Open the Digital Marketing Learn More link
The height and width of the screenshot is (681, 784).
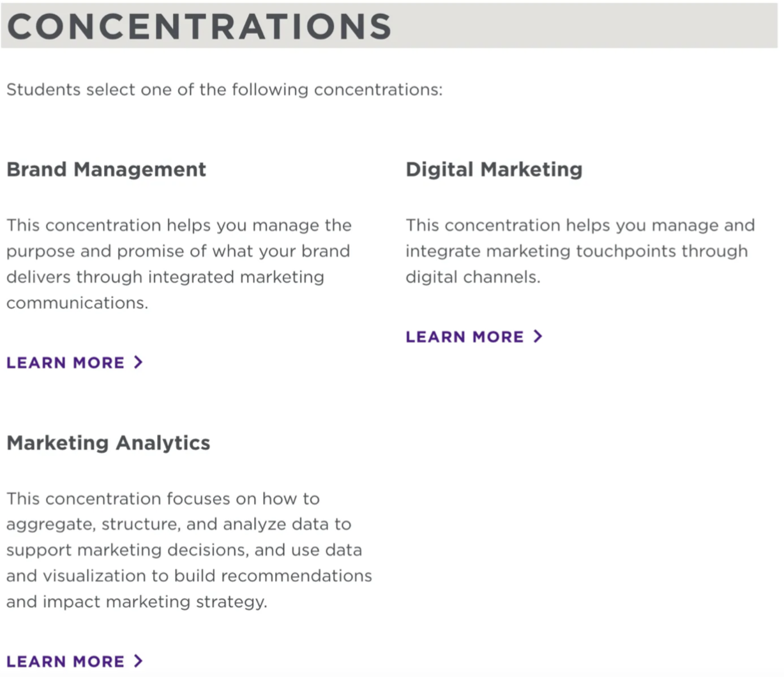tap(474, 337)
